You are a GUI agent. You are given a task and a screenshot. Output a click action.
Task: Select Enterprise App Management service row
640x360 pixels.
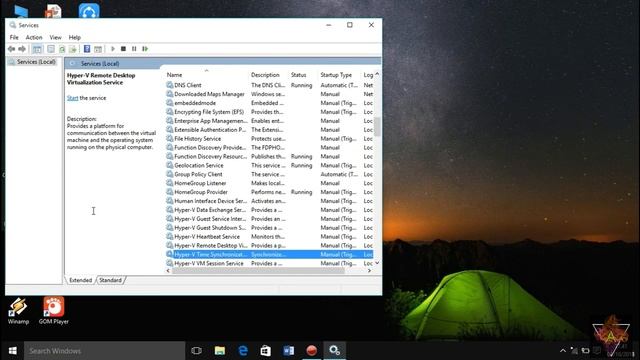pyautogui.click(x=269, y=121)
